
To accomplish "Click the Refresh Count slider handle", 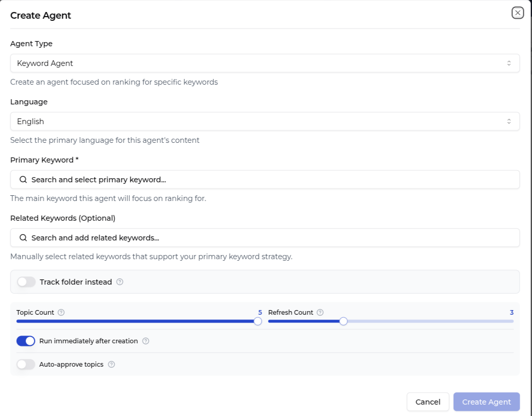I will pyautogui.click(x=343, y=321).
